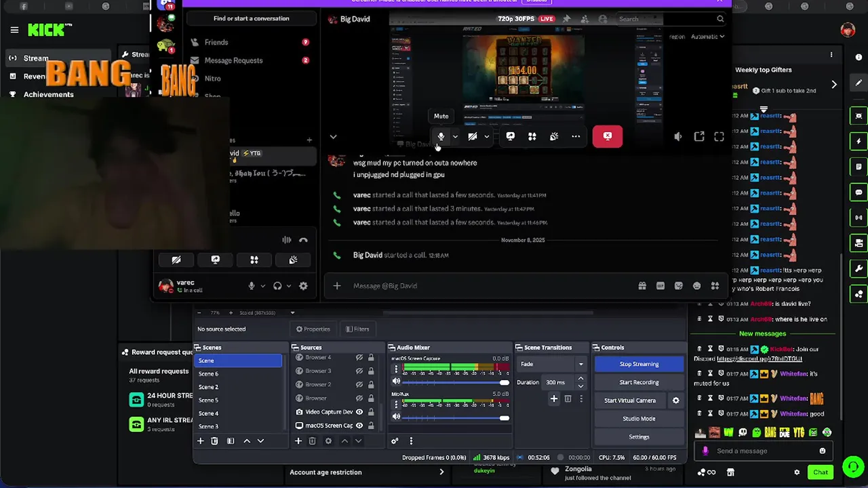Unlock the macOS Screen Capture source
This screenshot has width=868, height=488.
click(371, 426)
